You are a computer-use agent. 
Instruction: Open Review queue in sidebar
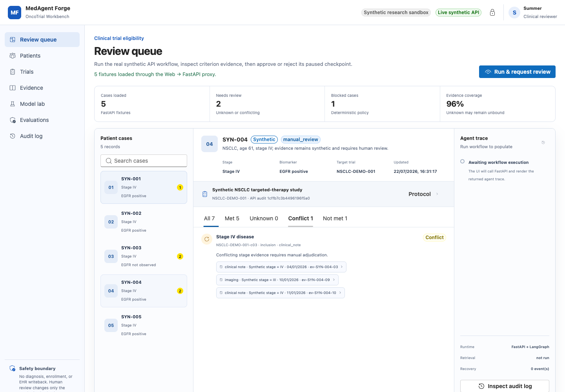(x=42, y=40)
